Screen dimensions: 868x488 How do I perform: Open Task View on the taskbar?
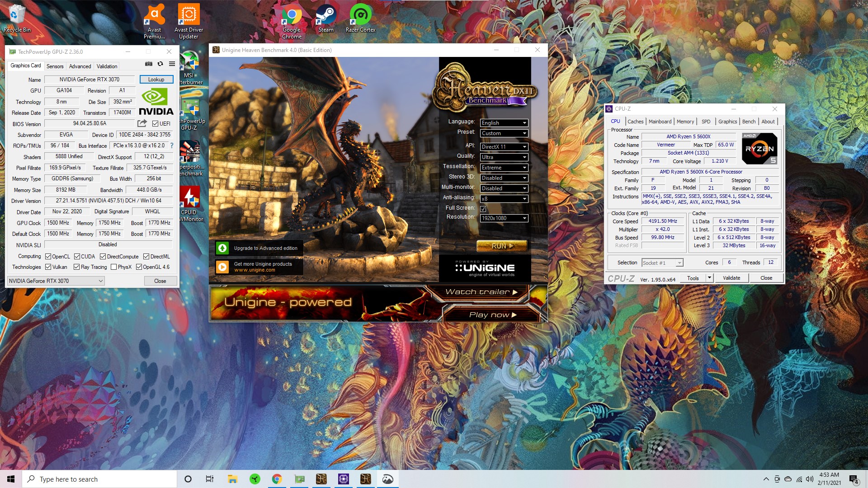210,479
